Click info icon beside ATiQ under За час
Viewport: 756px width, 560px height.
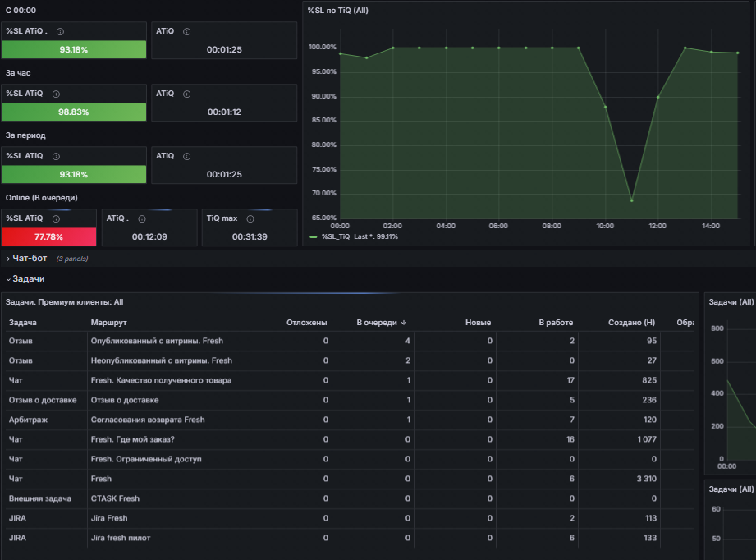tap(186, 94)
